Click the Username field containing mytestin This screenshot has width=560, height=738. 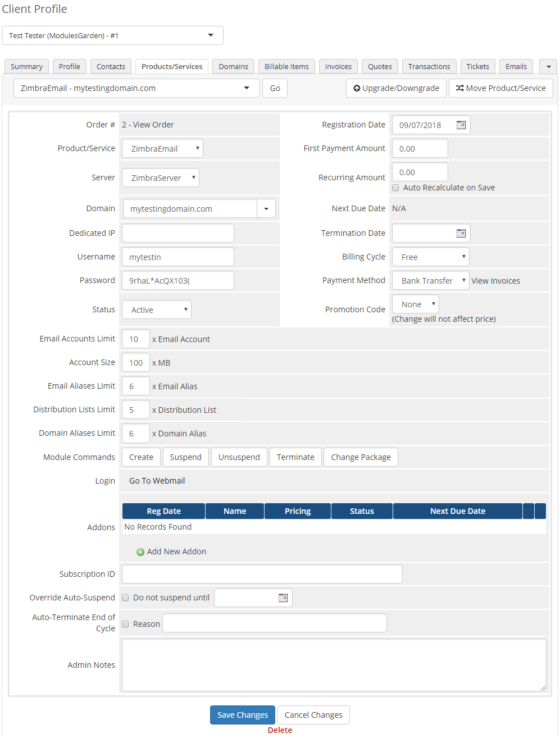[178, 257]
